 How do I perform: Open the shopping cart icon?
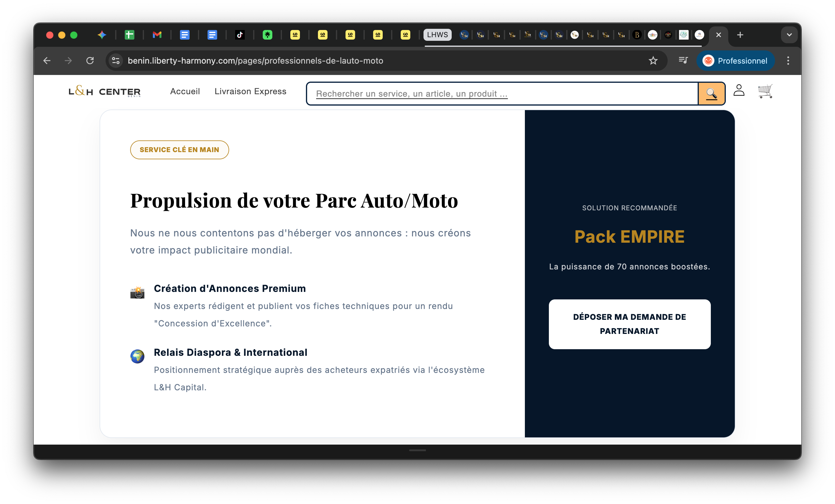click(x=765, y=91)
